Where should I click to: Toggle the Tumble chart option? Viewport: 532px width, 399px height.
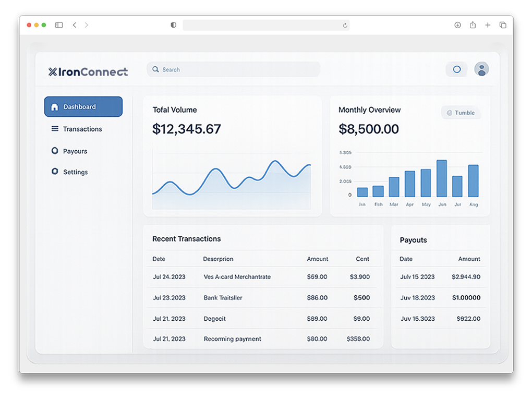coord(461,113)
